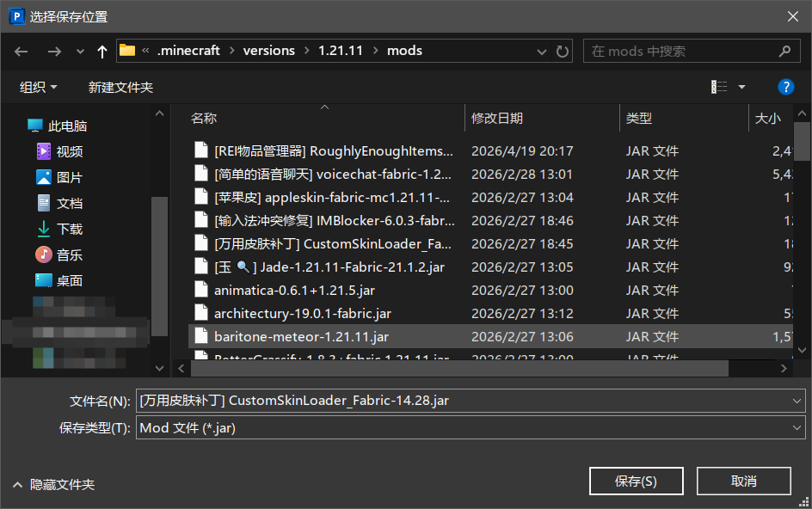
Task: Select RoughlyEnoughItems jar file
Action: point(334,150)
